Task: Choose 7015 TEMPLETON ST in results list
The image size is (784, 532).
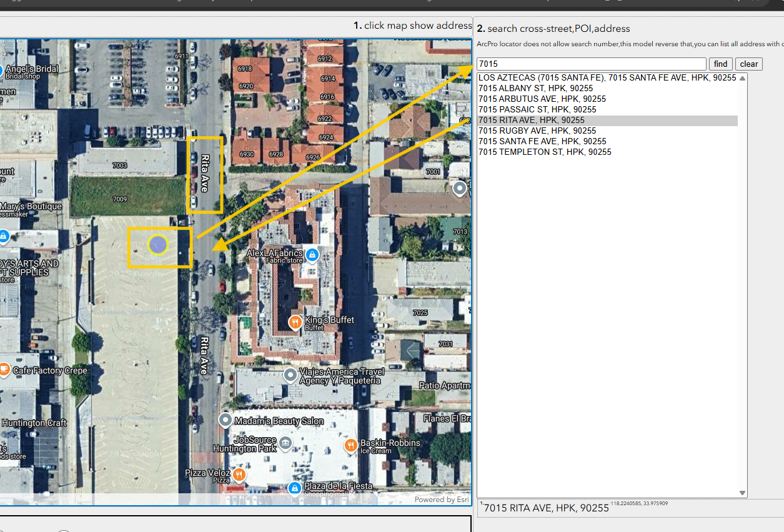Action: [544, 152]
